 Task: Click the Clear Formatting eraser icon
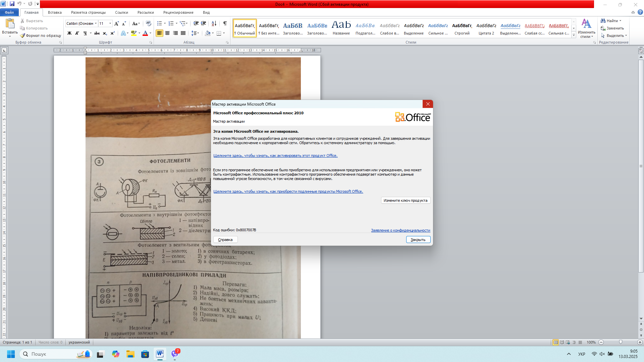(149, 23)
